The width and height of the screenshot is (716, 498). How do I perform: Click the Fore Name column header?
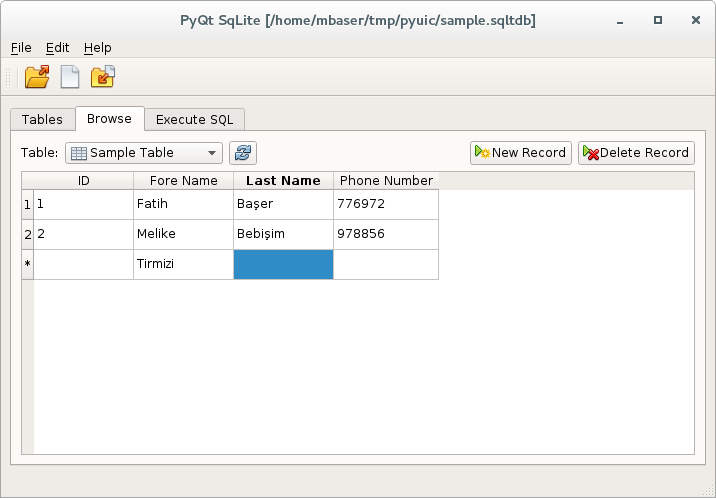point(184,181)
